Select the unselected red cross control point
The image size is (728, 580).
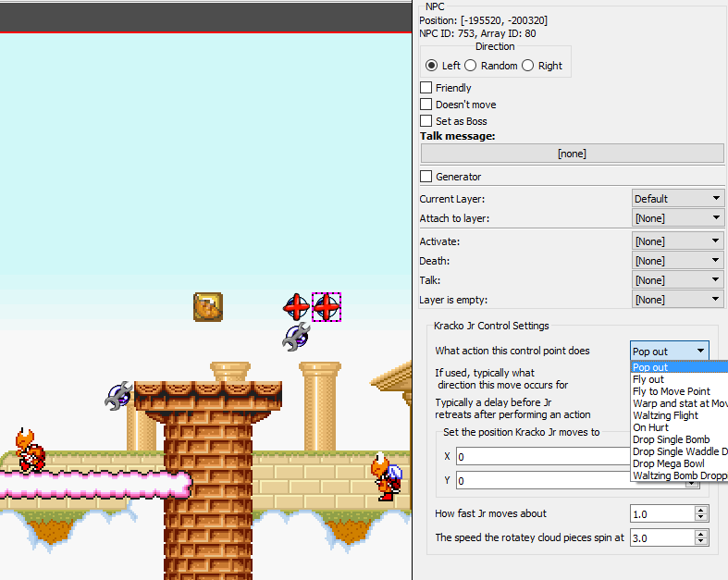pyautogui.click(x=296, y=307)
